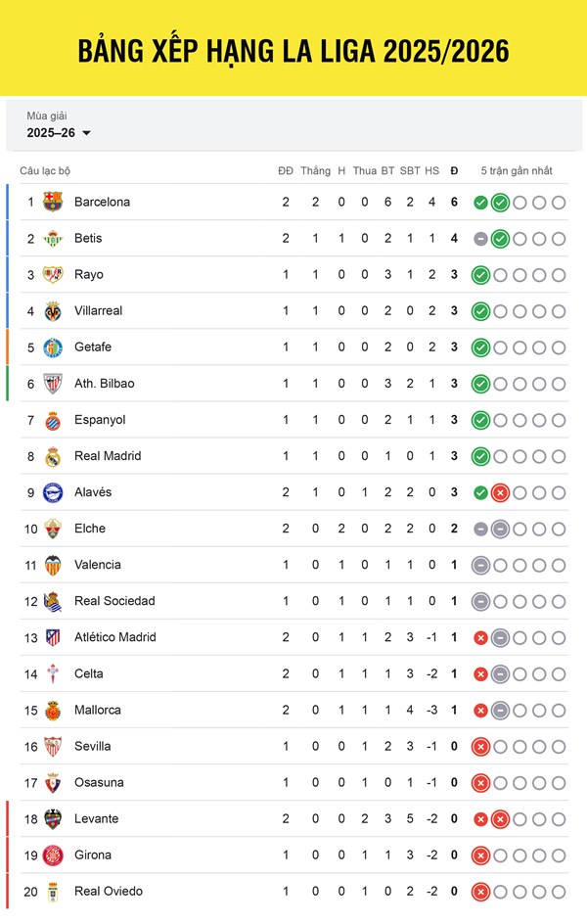Open the 2025–26 season dropdown
This screenshot has height=924, width=587.
pos(59,133)
